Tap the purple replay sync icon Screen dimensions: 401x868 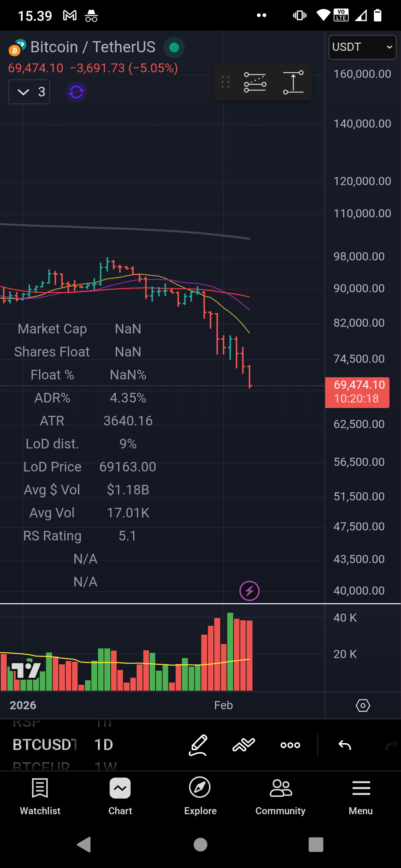click(x=76, y=92)
